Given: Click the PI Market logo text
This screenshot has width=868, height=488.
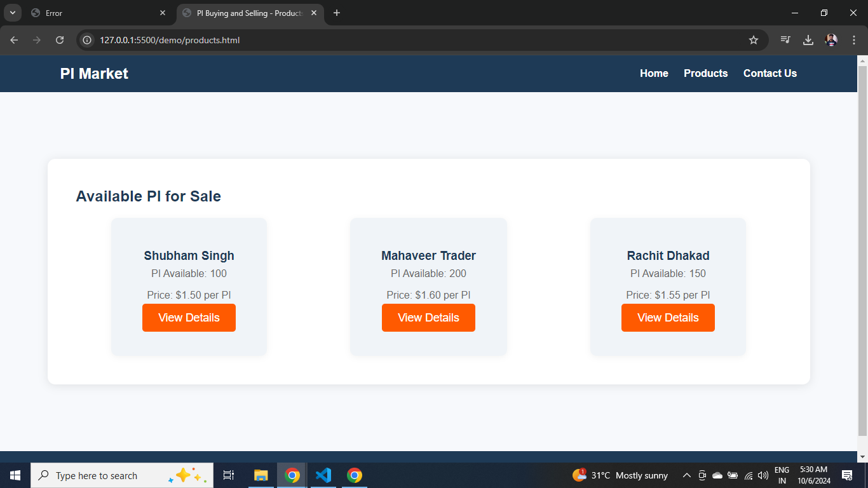Looking at the screenshot, I should point(94,74).
